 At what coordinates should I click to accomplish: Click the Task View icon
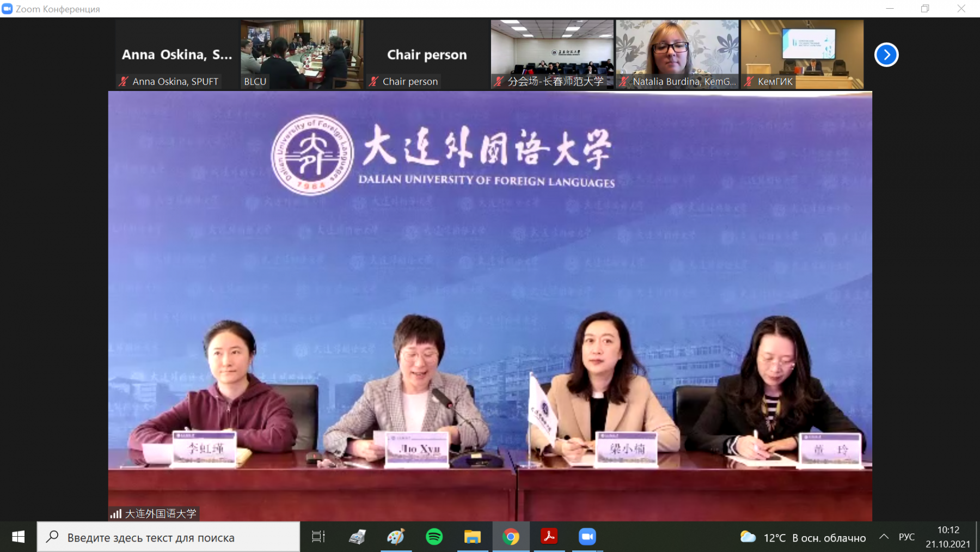point(318,537)
